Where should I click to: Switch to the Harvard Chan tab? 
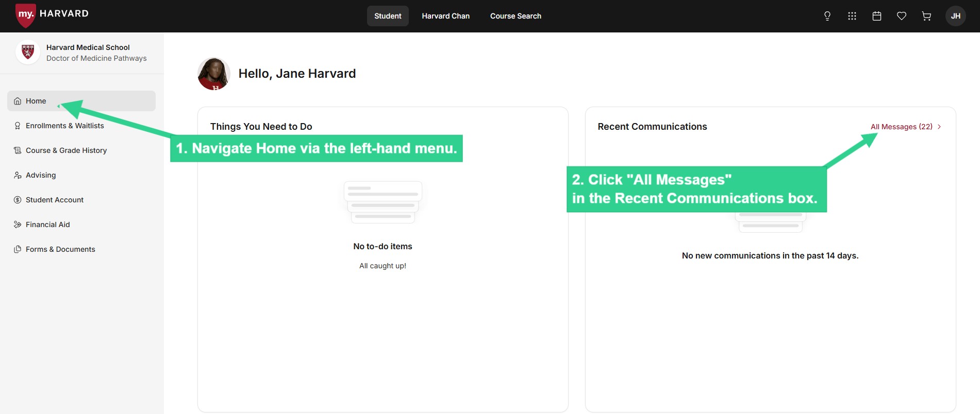446,16
